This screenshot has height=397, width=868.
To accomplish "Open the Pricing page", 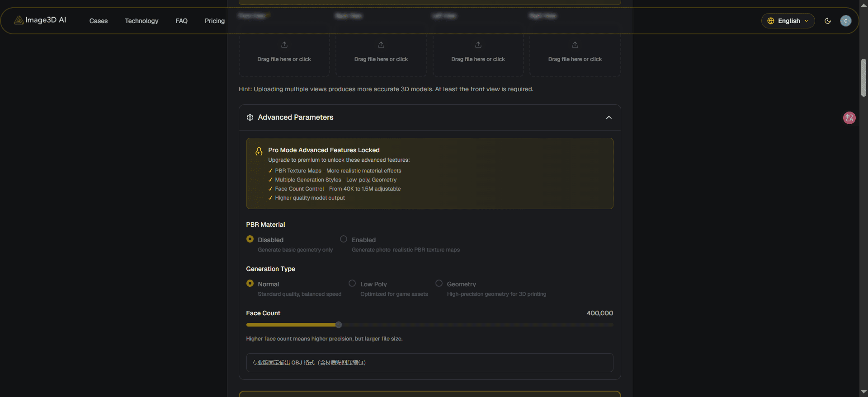I will [214, 21].
